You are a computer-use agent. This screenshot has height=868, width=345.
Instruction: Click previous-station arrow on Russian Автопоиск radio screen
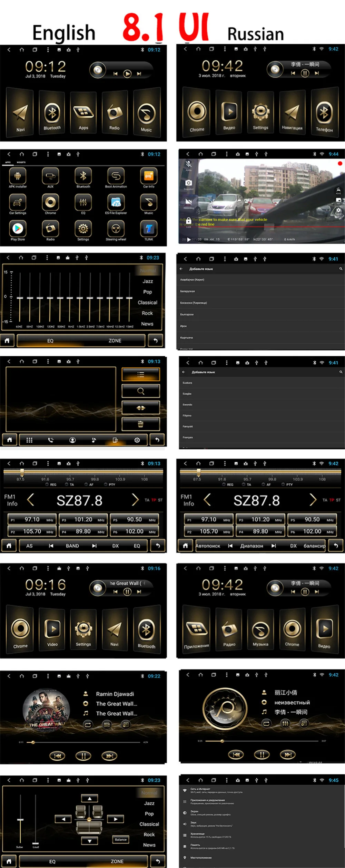click(207, 500)
